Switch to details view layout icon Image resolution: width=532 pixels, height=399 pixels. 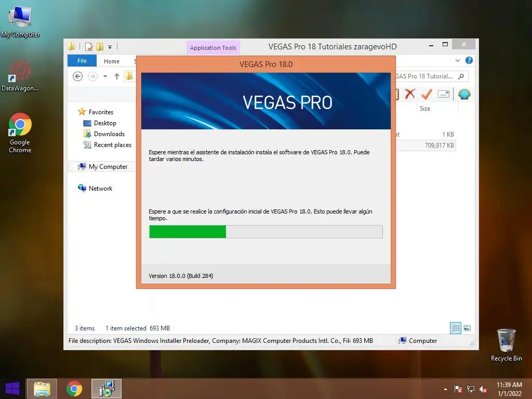coord(455,328)
